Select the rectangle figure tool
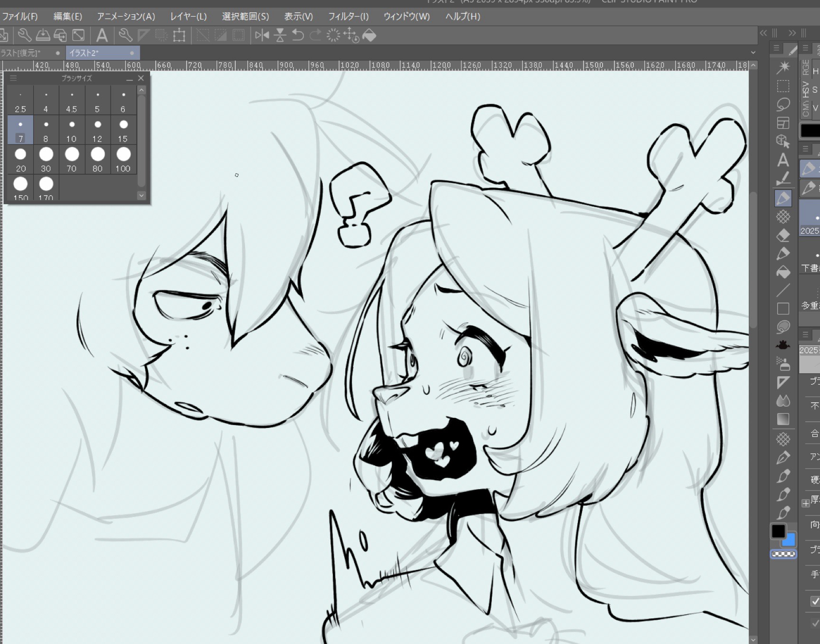 (783, 309)
